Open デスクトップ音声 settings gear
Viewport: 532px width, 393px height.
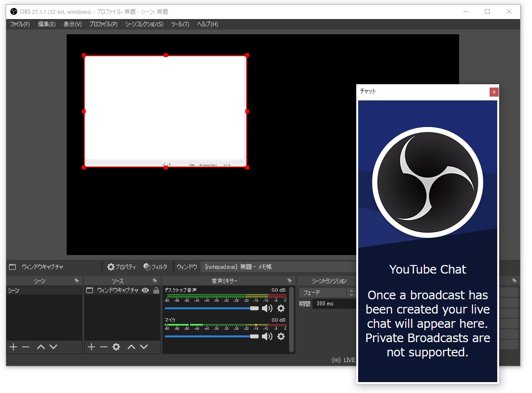[x=281, y=308]
